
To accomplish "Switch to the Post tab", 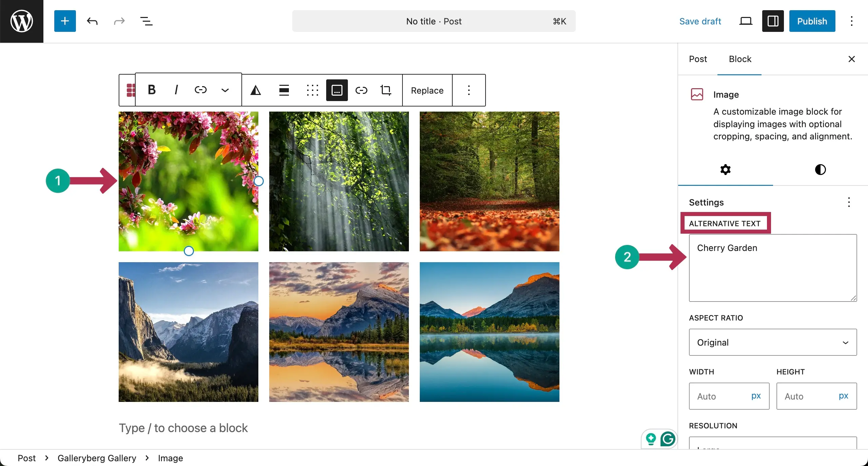I will tap(698, 59).
